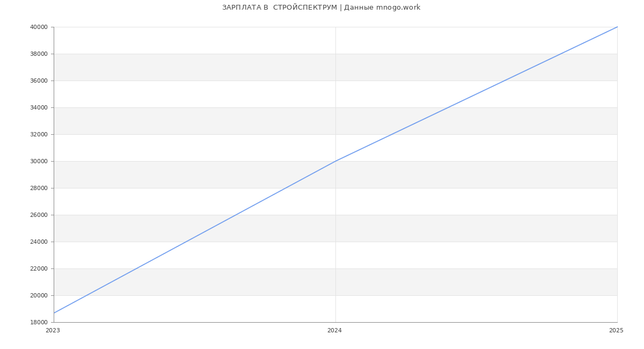This screenshot has height=349, width=644.
Task: Select the 2025 x-axis label
Action: tap(616, 331)
